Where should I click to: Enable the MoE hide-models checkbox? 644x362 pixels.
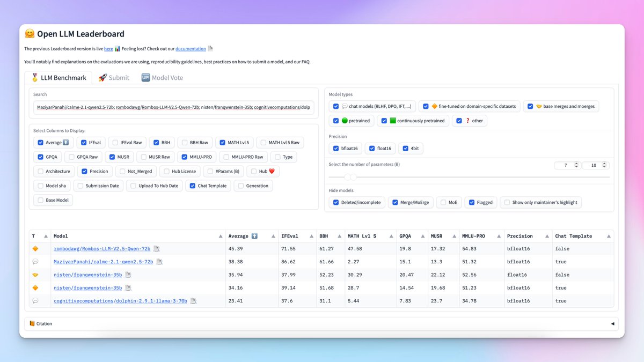[443, 202]
